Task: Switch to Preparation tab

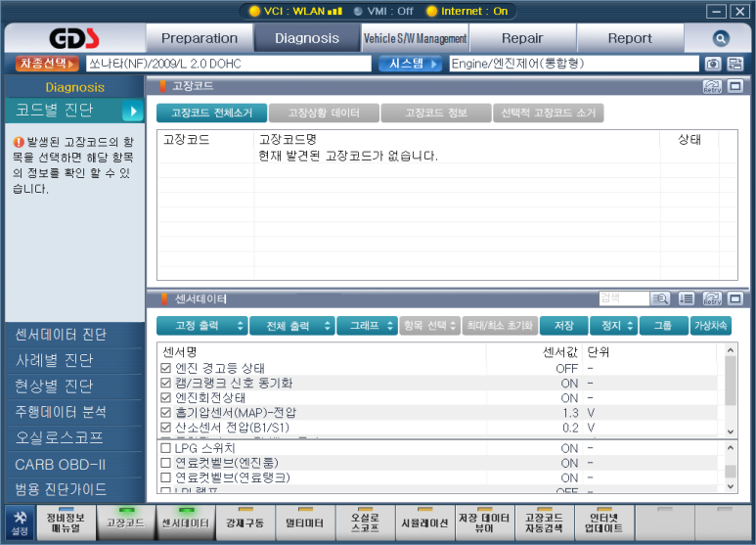Action: [200, 38]
